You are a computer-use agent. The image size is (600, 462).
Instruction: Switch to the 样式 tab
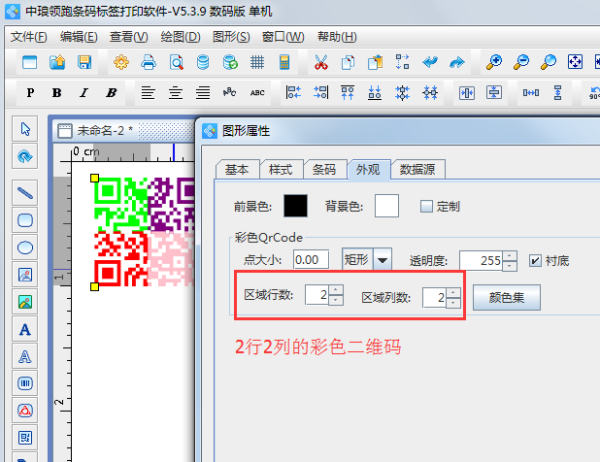280,170
